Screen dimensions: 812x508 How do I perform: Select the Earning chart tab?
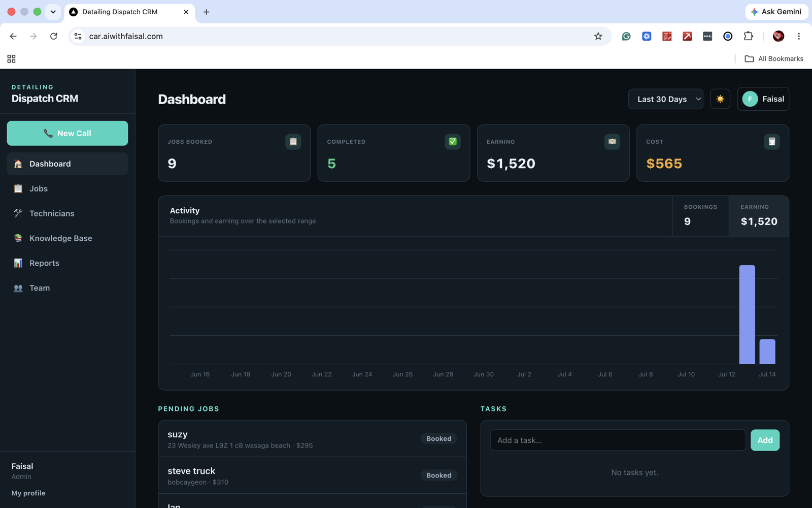click(x=759, y=216)
